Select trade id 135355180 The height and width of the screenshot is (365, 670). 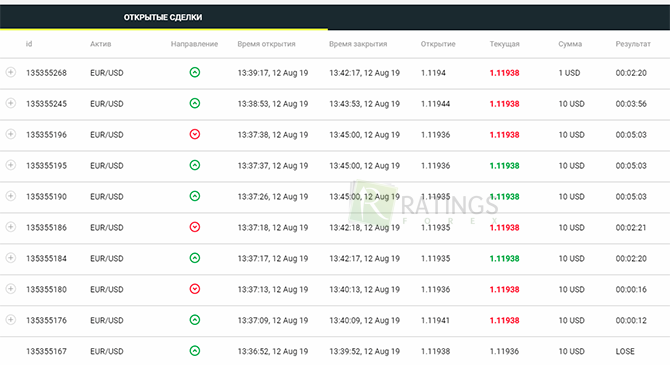[x=47, y=290]
